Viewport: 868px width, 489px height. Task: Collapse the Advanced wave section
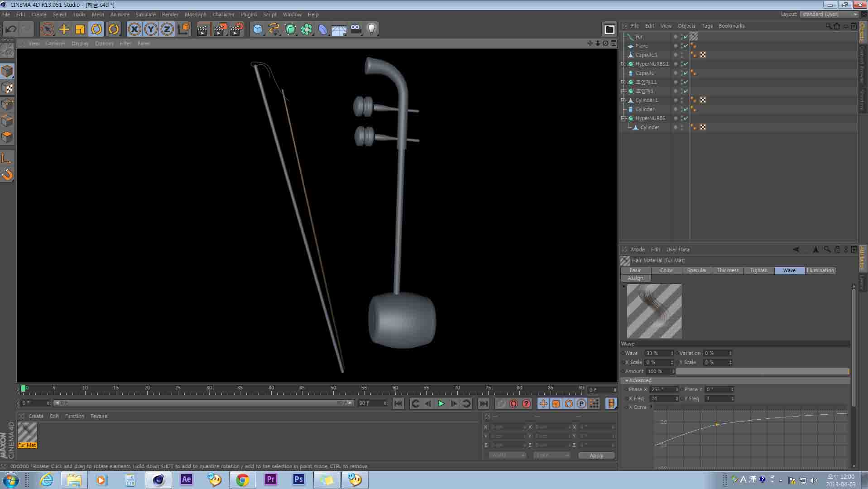point(627,380)
